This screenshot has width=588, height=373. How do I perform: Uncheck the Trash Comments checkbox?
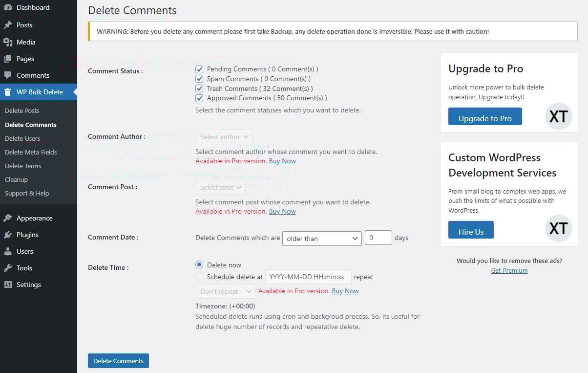point(199,88)
